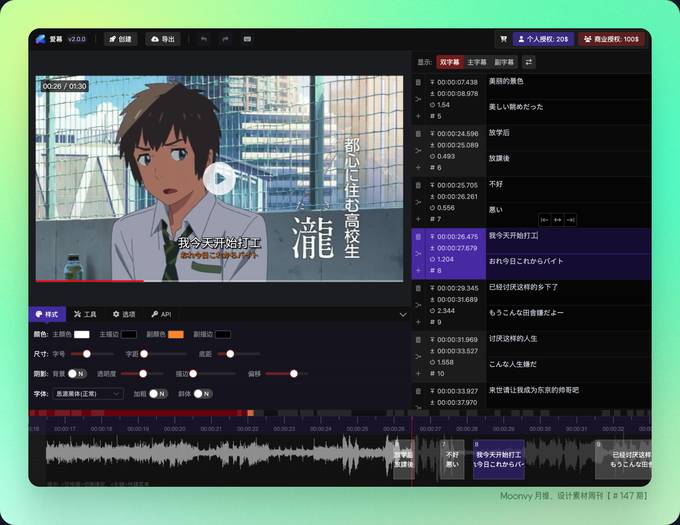Screen dimensions: 680x525
Task: Click the double-arrow icon in the small timing popup
Action: (558, 220)
